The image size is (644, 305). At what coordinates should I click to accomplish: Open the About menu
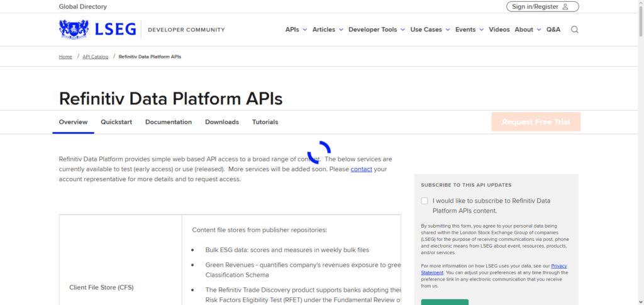(x=524, y=30)
